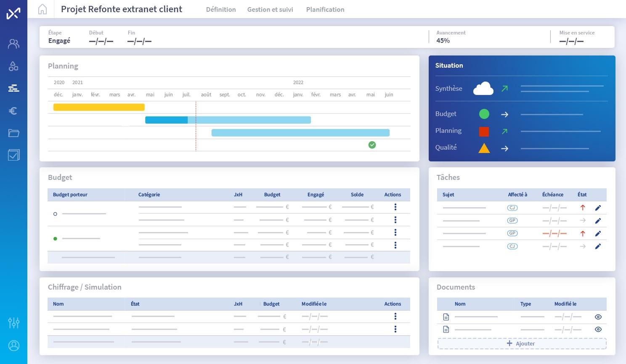Select the green dot budget porteur marker
This screenshot has width=626, height=364.
[x=55, y=239]
